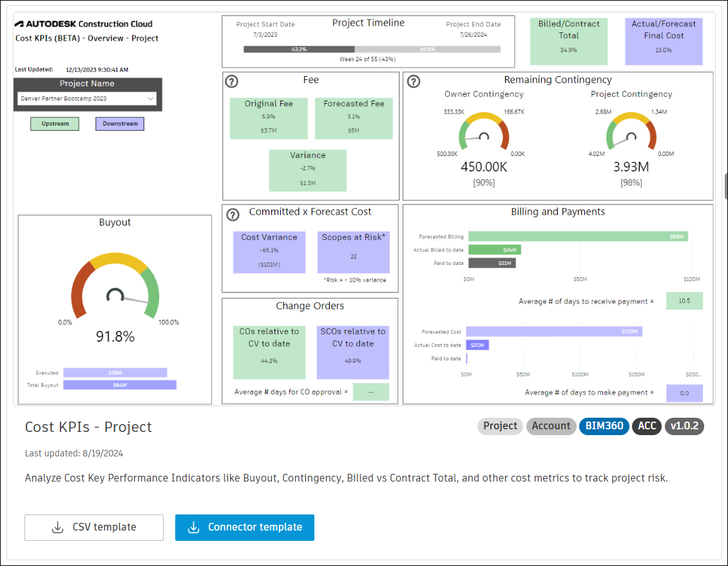The width and height of the screenshot is (728, 566).
Task: Click the Billed/Contract Total card
Action: (569, 41)
